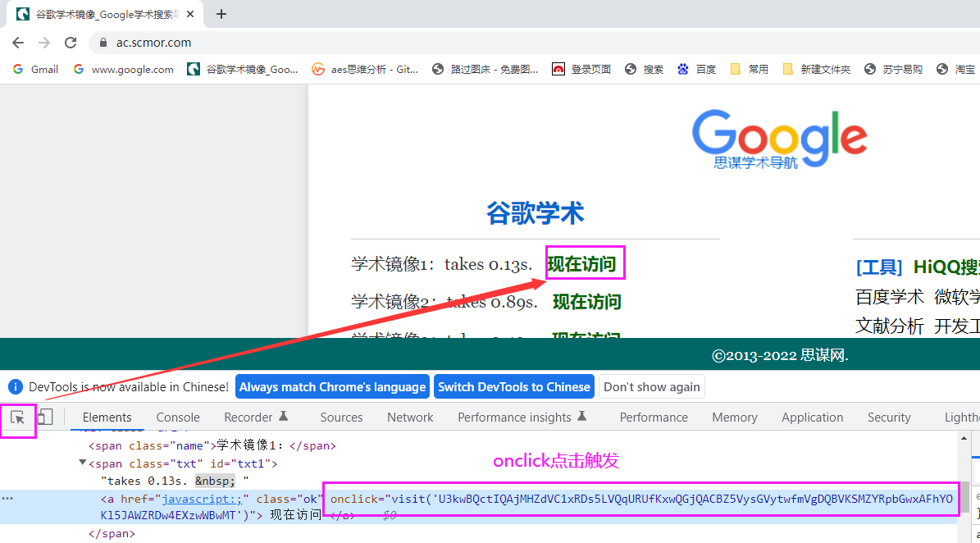Open the 淘宝 bookmark
The height and width of the screenshot is (543, 980).
click(x=956, y=70)
